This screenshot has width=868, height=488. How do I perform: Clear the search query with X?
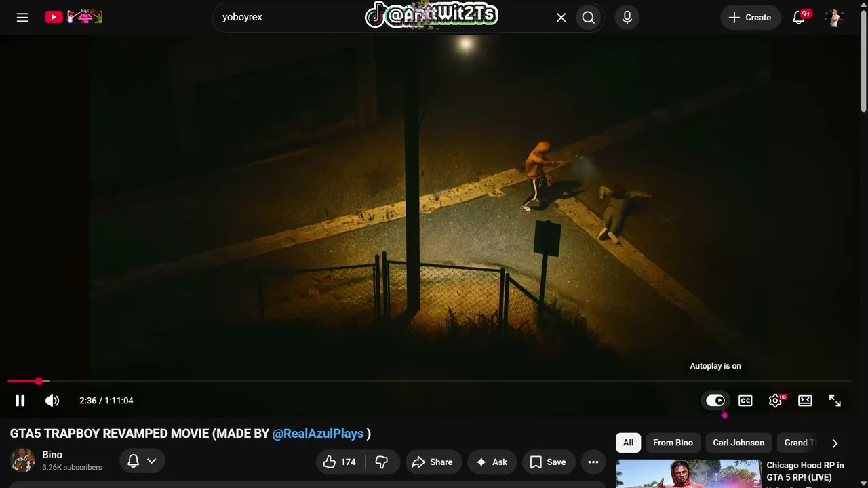pos(561,18)
